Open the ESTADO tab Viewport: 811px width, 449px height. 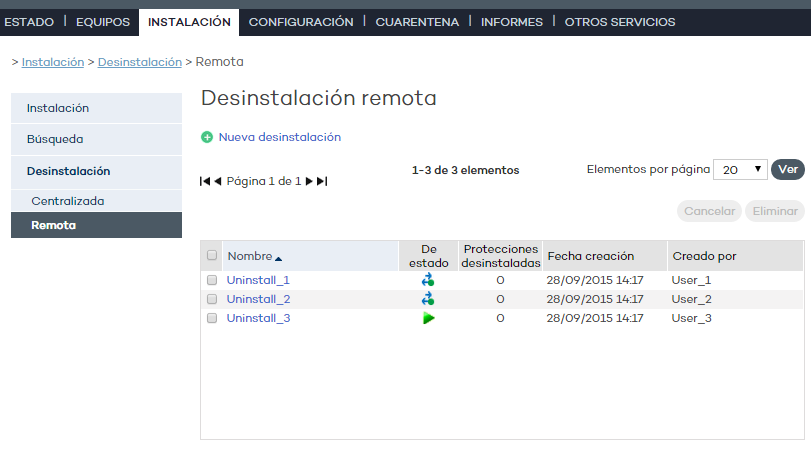[x=29, y=22]
